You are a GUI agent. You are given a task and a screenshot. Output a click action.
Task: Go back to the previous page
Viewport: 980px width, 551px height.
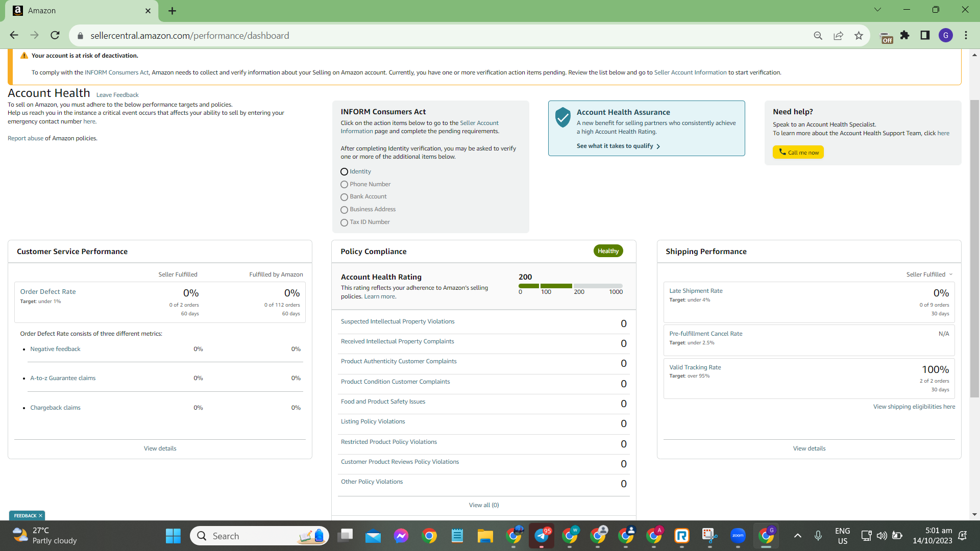point(14,35)
